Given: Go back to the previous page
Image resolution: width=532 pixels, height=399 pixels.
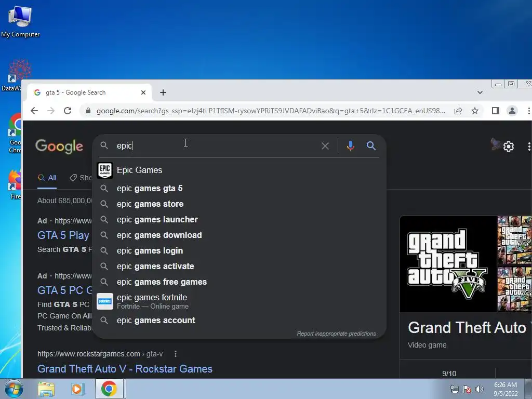Looking at the screenshot, I should (x=34, y=111).
